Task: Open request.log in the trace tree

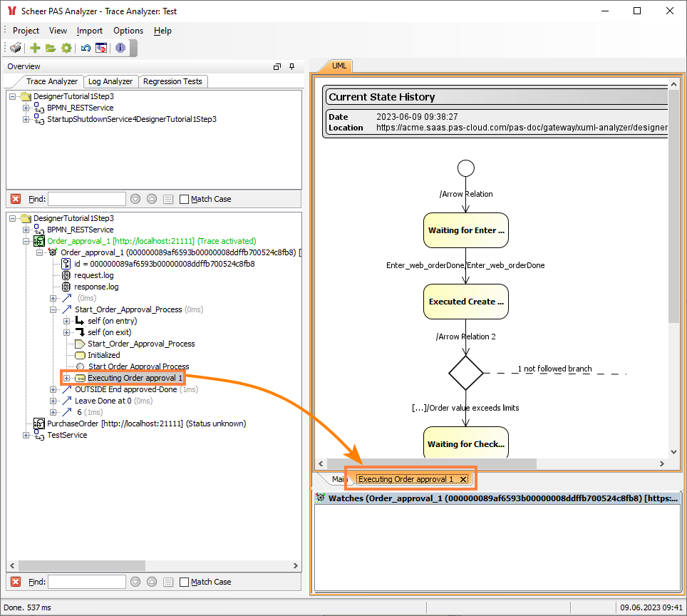Action: [x=93, y=275]
